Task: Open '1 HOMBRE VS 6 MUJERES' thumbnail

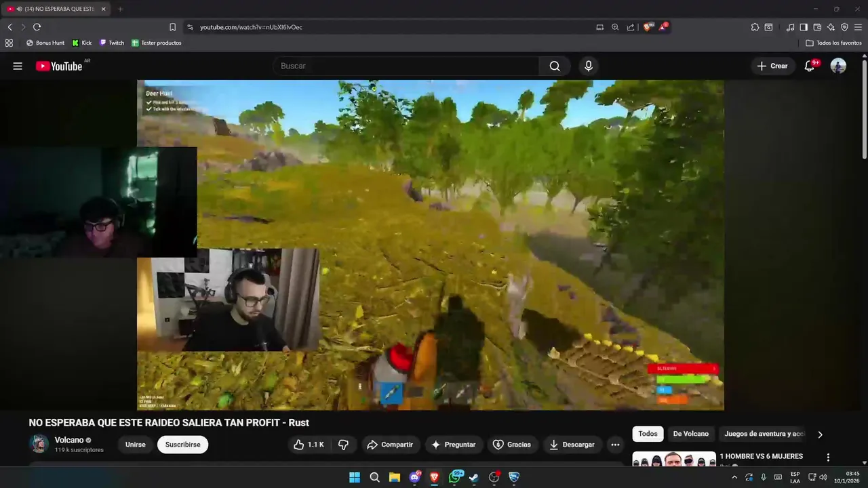Action: (674, 459)
